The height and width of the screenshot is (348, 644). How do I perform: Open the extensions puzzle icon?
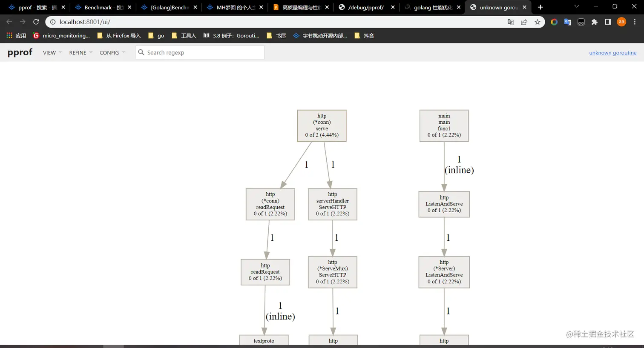[x=595, y=22]
